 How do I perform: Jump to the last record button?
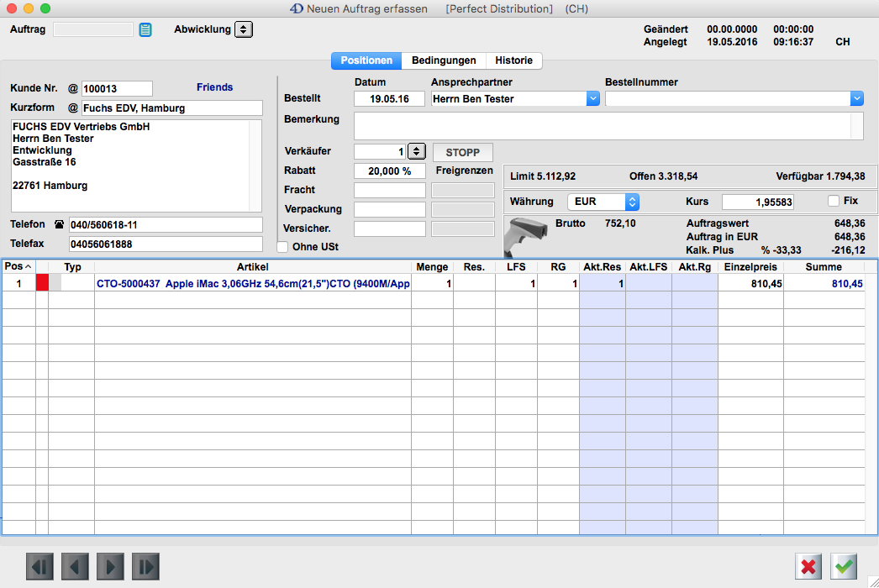tap(145, 567)
